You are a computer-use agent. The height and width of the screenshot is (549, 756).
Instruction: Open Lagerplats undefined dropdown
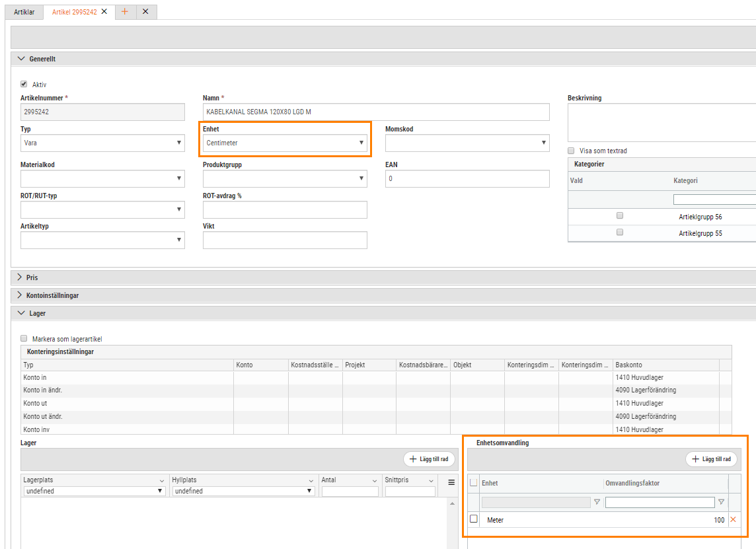pyautogui.click(x=94, y=491)
